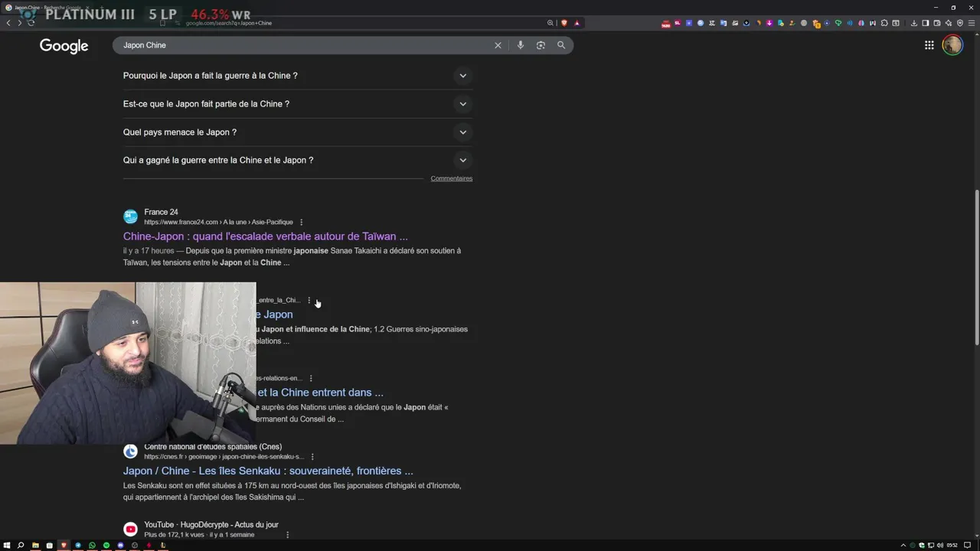Click the browser back arrow

coord(8,23)
